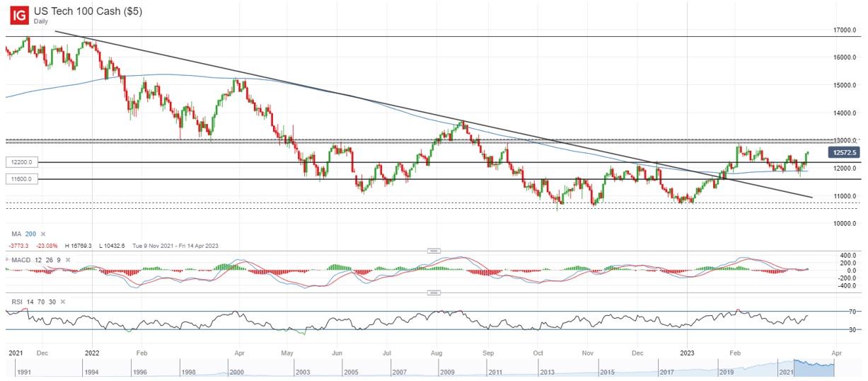Select the 12200.0 horizontal level label
The width and height of the screenshot is (868, 381).
(x=21, y=162)
